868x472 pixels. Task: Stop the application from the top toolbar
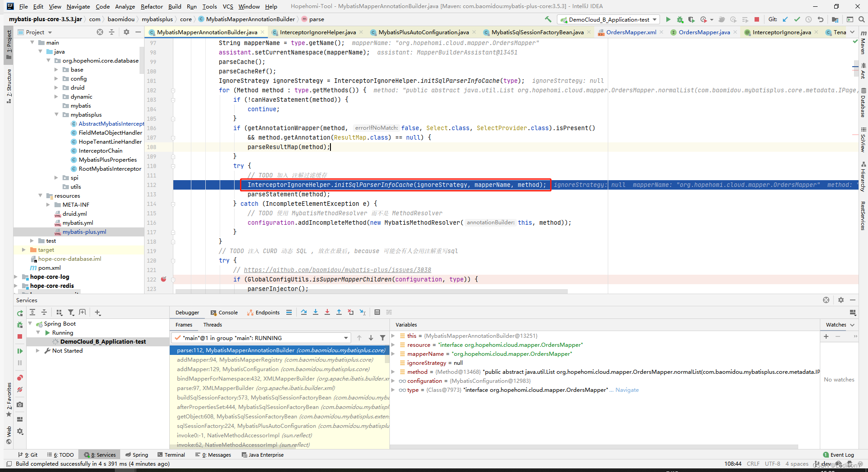[757, 19]
